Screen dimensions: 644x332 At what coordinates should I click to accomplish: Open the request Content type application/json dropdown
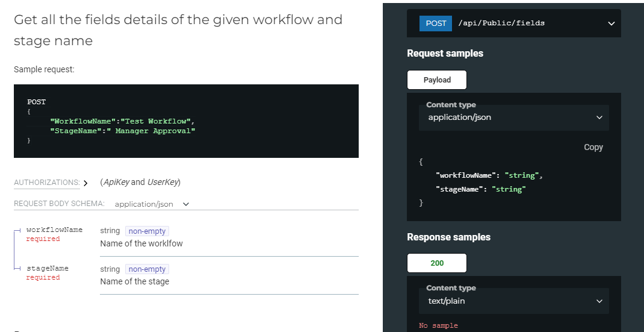(x=513, y=117)
